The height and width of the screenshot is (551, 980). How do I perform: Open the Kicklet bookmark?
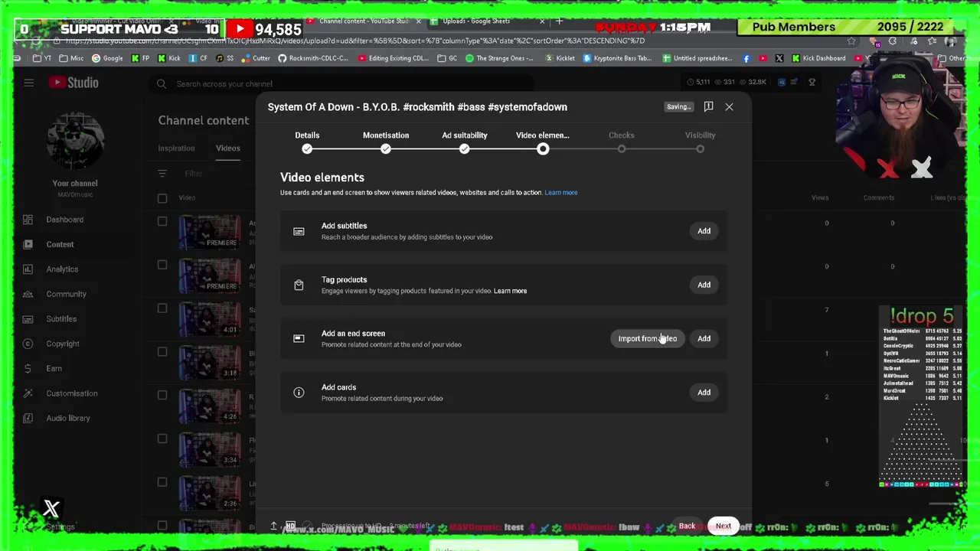pos(559,58)
